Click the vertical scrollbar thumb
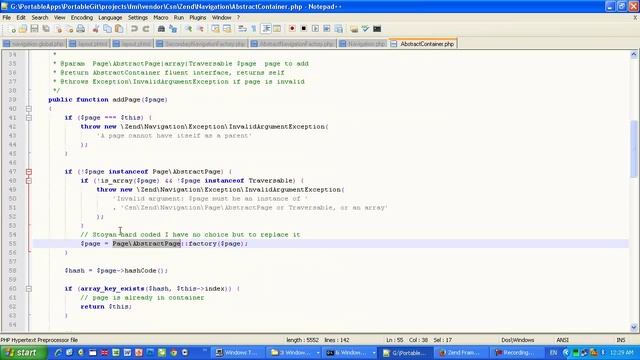This screenshot has width=640, height=360. pyautogui.click(x=633, y=149)
